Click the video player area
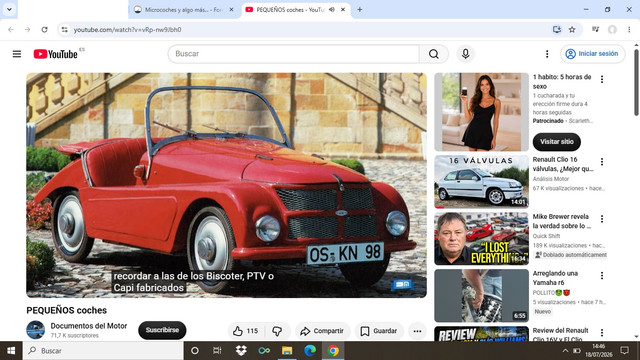The height and width of the screenshot is (360, 640). [227, 185]
